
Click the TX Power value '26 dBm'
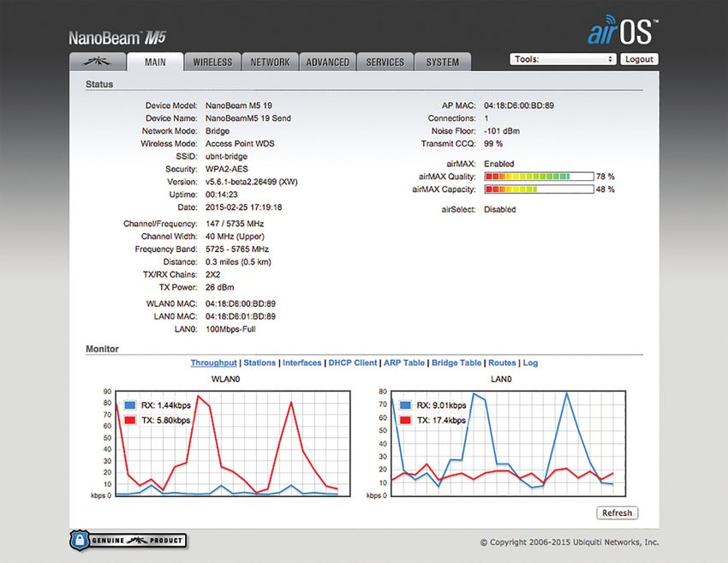point(219,287)
